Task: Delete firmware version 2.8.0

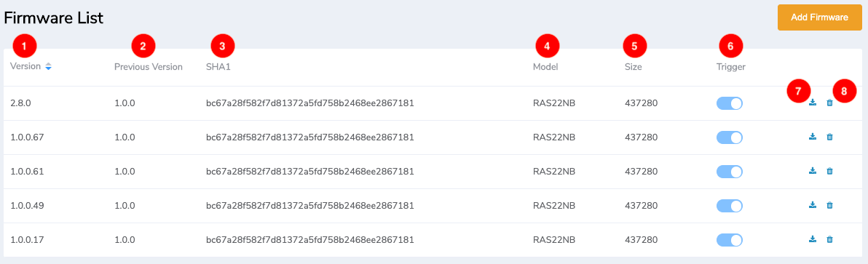Action: (x=829, y=103)
